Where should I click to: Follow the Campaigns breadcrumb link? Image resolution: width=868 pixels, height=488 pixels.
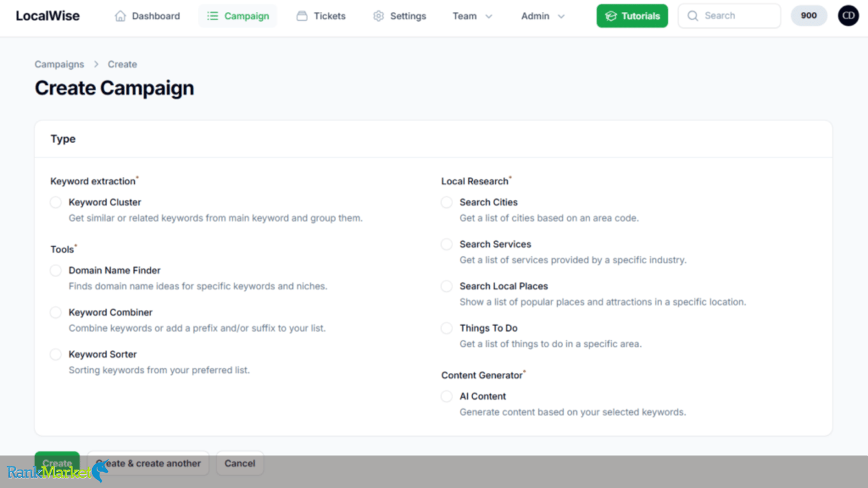59,64
